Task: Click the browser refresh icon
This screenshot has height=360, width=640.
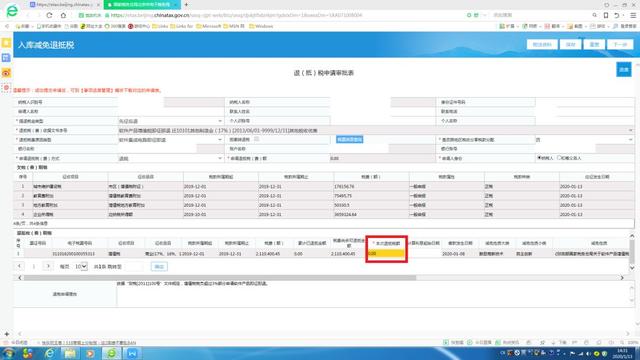Action: coord(49,15)
